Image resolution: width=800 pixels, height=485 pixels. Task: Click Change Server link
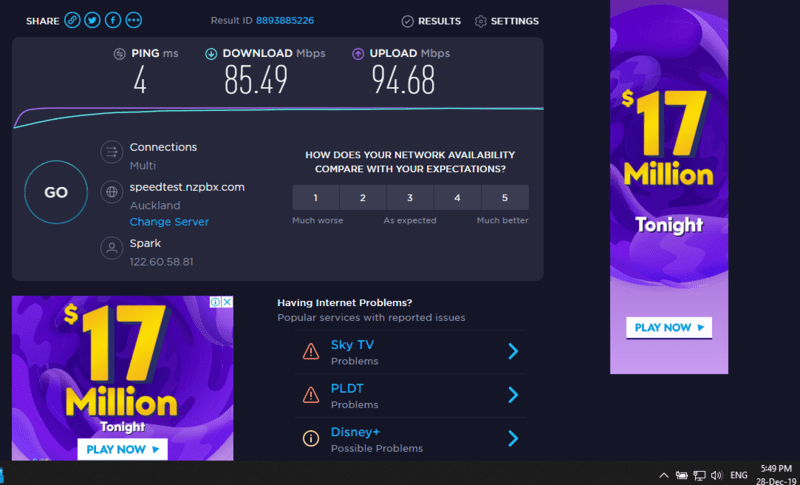169,222
